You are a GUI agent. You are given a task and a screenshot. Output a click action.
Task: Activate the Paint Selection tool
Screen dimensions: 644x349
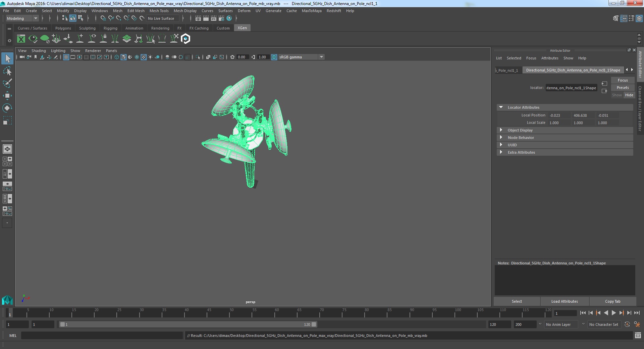tap(7, 83)
